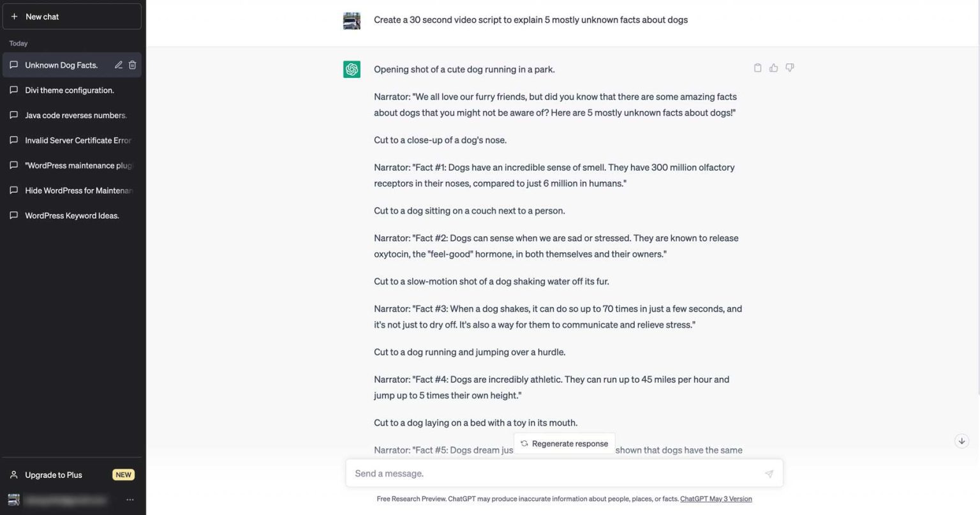Delete the Unknown Dog Facts conversation
Viewport: 980px width, 515px height.
(x=132, y=64)
